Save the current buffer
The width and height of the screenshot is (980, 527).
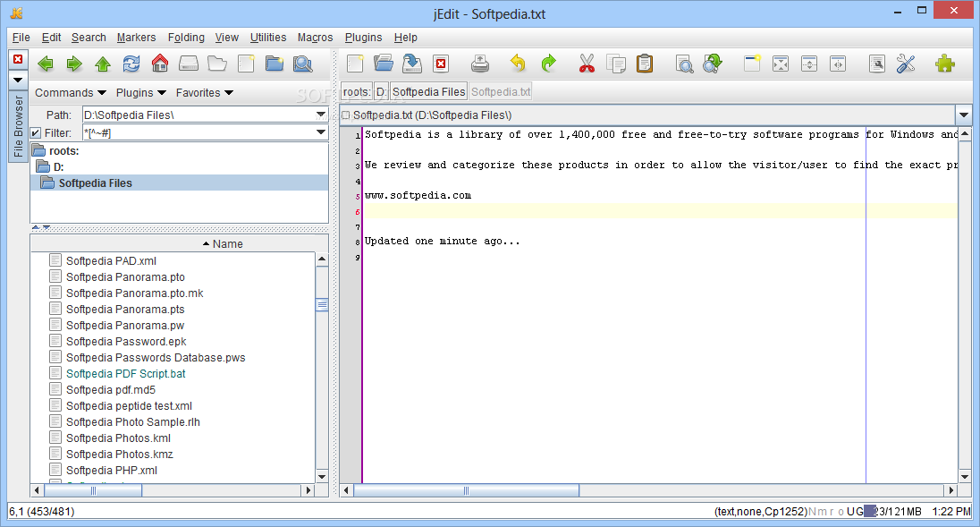(412, 64)
